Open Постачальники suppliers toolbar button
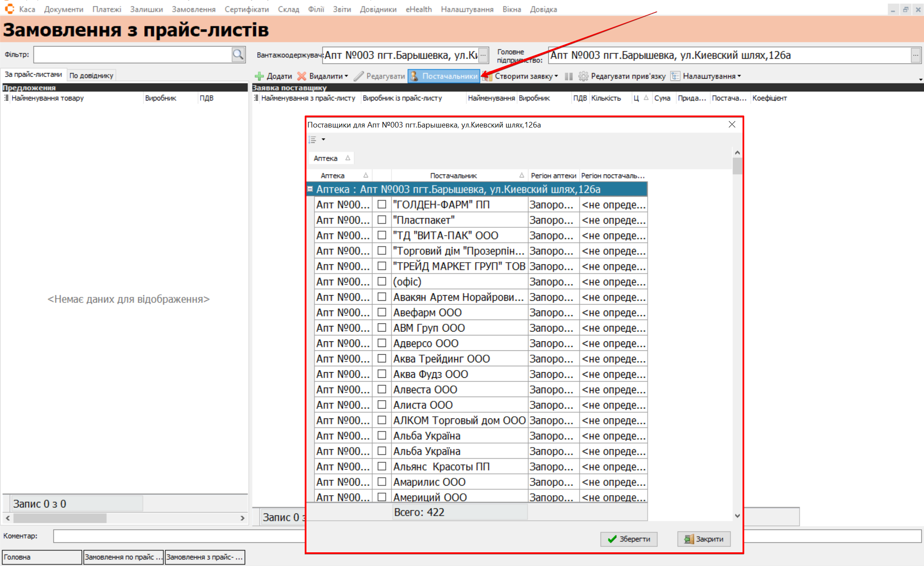 444,76
